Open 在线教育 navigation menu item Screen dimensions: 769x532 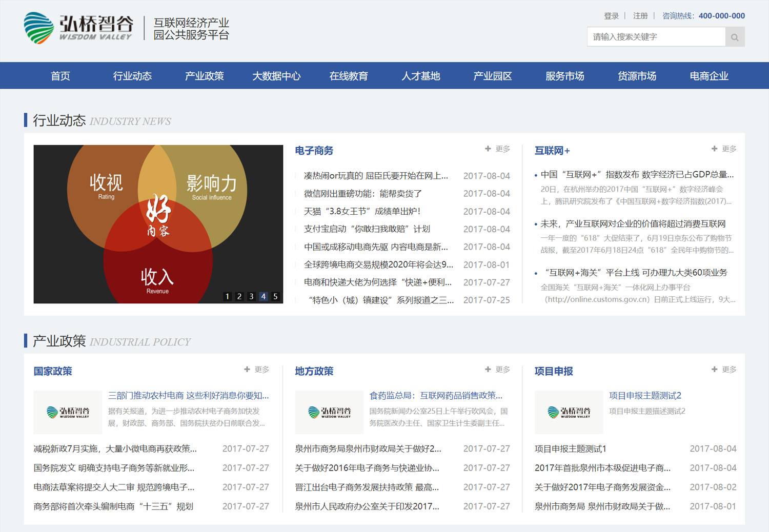(x=349, y=76)
